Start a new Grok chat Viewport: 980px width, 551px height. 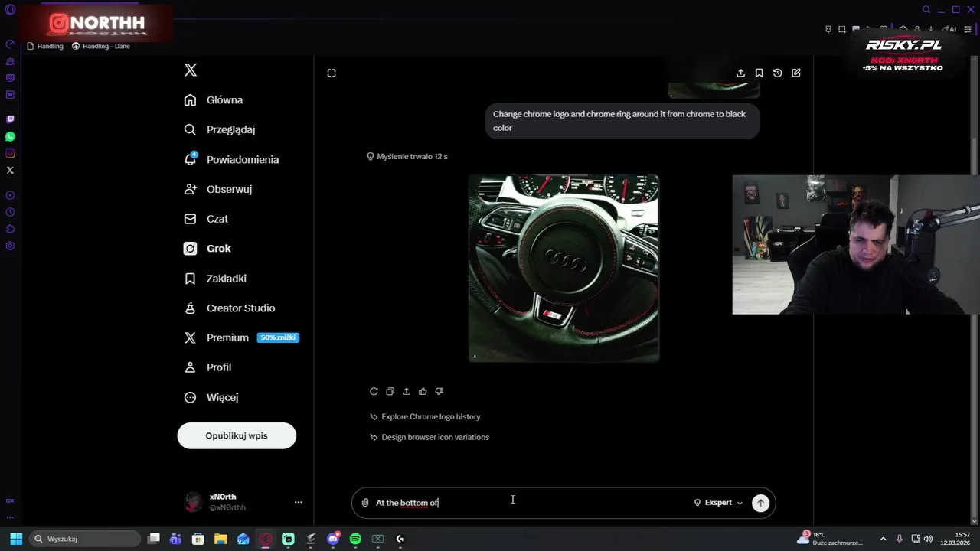coord(796,73)
